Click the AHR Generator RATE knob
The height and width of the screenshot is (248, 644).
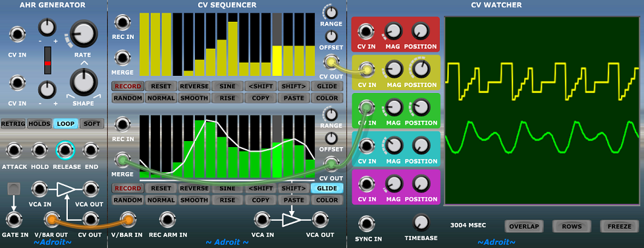coord(84,34)
